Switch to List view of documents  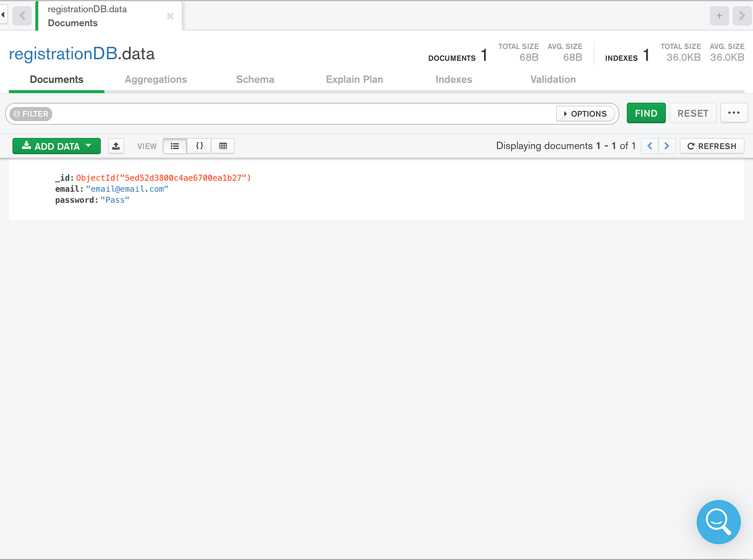coord(174,146)
